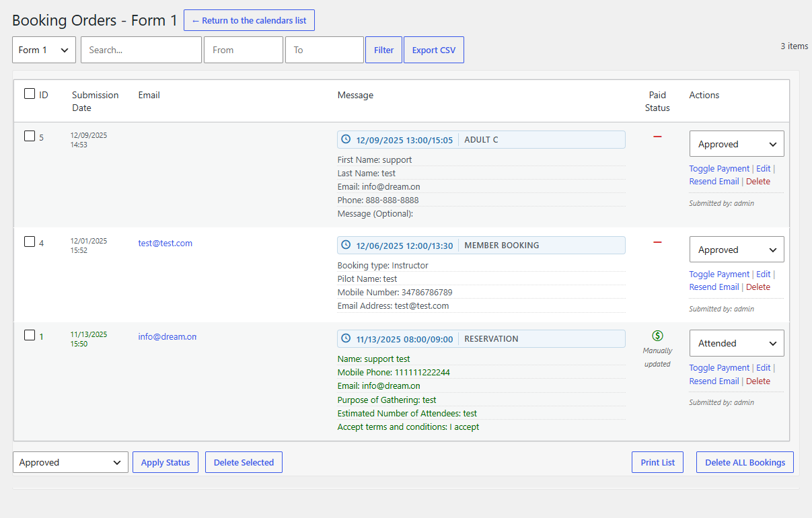
Task: Tick the checkbox for booking ID 4
Action: 30,242
